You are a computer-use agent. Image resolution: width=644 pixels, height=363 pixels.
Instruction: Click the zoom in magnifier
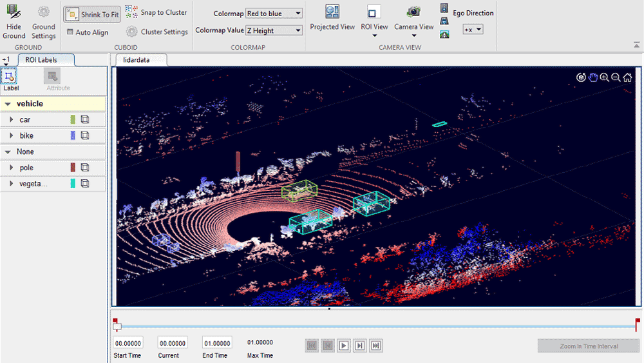[604, 77]
